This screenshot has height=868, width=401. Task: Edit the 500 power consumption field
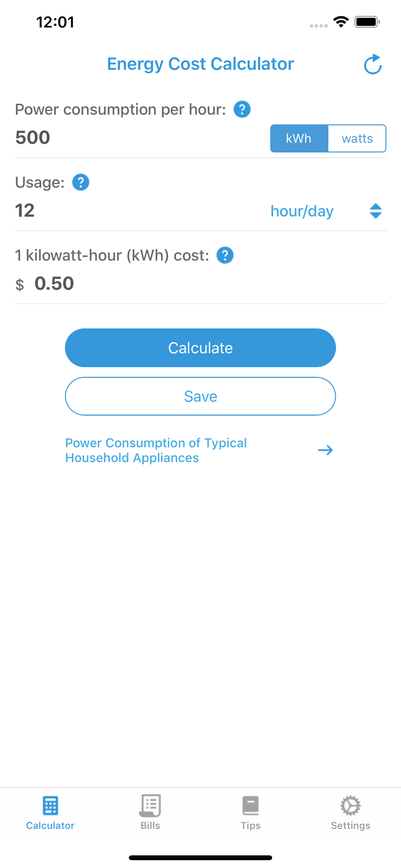(x=139, y=138)
